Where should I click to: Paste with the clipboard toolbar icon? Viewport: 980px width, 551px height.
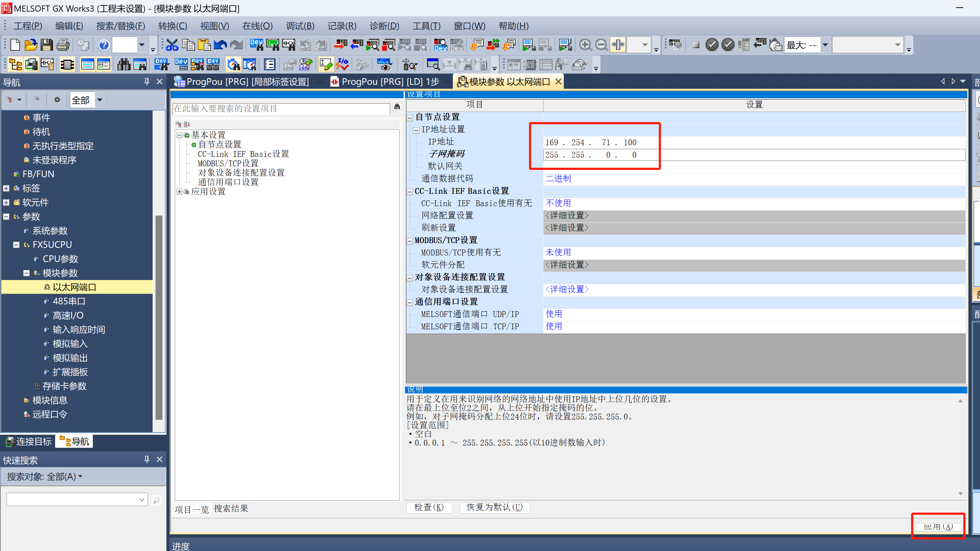(204, 45)
